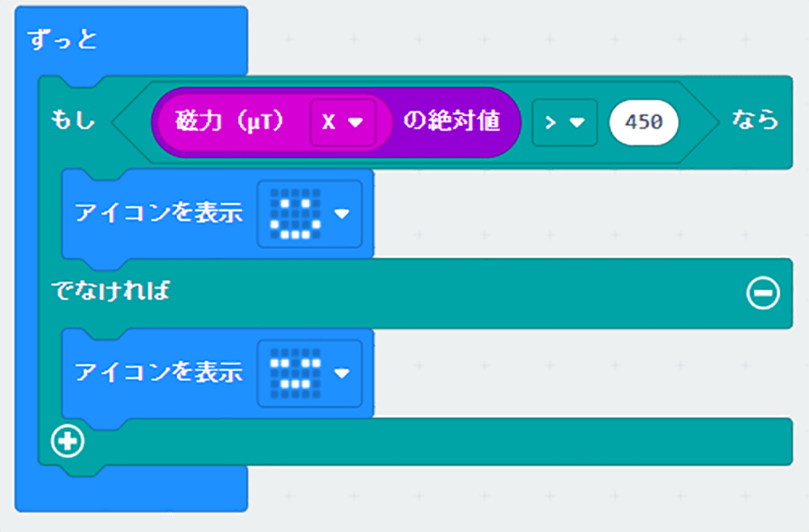The image size is (809, 532).
Task: Open the '>' comparison operator dropdown
Action: [564, 122]
